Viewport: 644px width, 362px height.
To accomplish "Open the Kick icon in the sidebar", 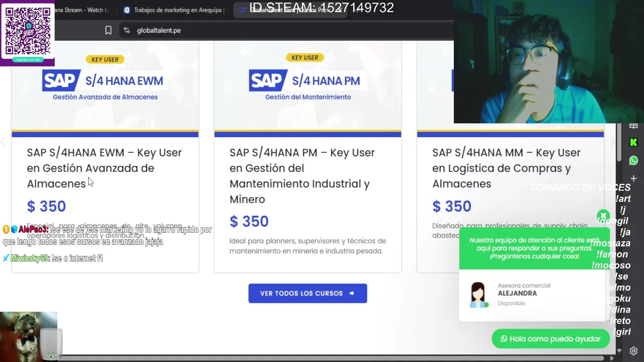I will click(633, 143).
